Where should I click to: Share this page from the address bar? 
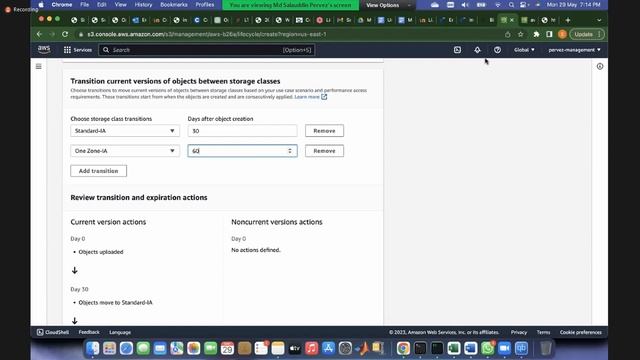coord(507,34)
